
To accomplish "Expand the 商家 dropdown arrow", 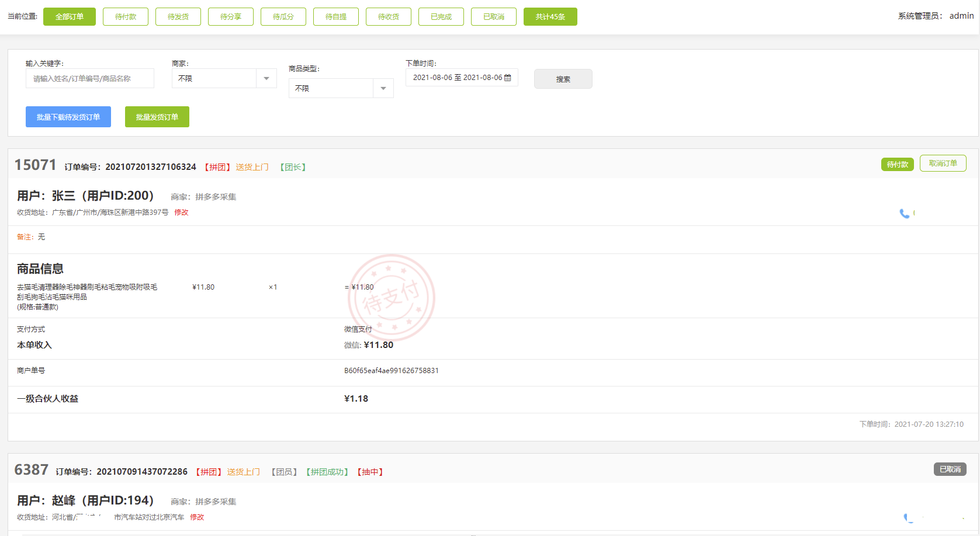I will (266, 78).
